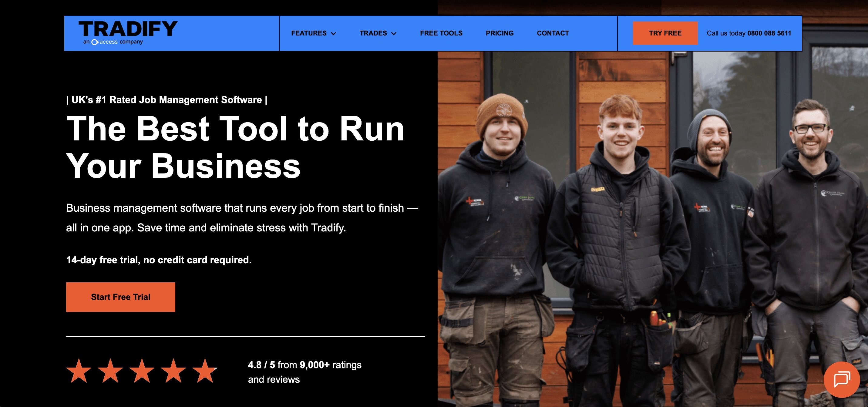Image resolution: width=868 pixels, height=407 pixels.
Task: Click the Start Free Trial button
Action: [121, 297]
